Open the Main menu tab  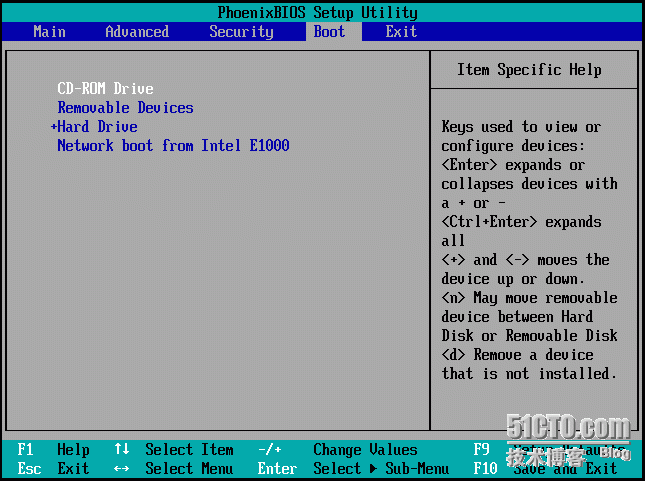(49, 32)
